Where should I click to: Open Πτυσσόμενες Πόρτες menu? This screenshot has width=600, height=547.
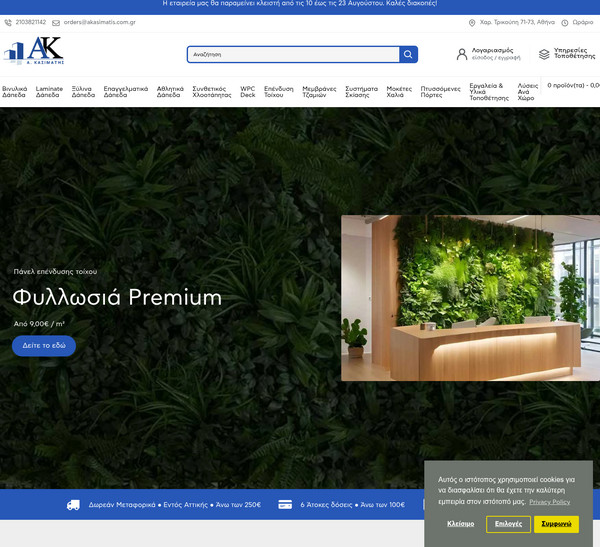point(440,92)
